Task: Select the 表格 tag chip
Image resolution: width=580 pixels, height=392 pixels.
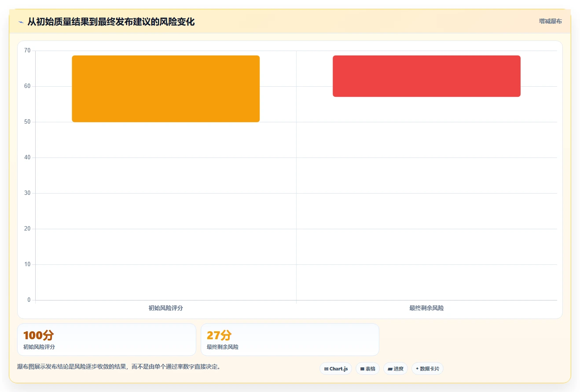Action: [367, 369]
